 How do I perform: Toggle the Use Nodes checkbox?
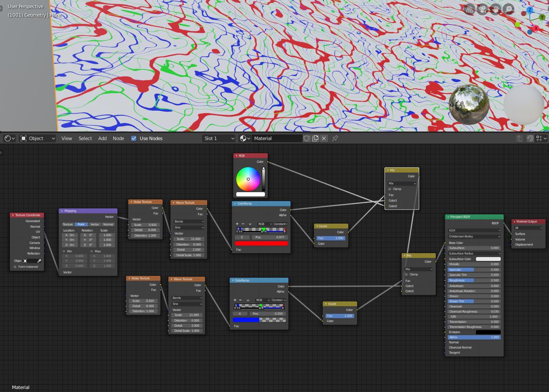pos(134,138)
